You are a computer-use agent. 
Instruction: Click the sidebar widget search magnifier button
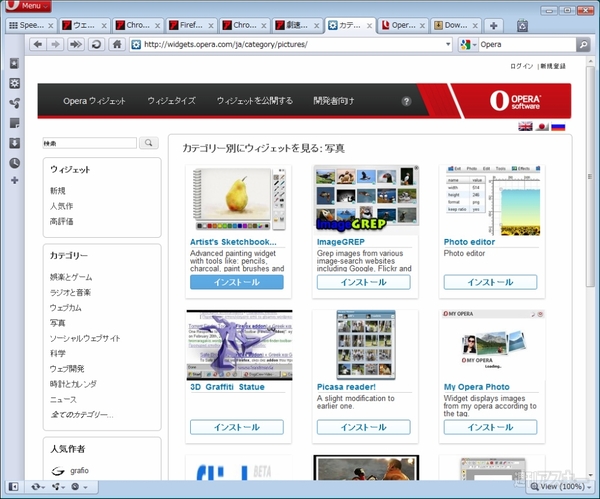148,143
